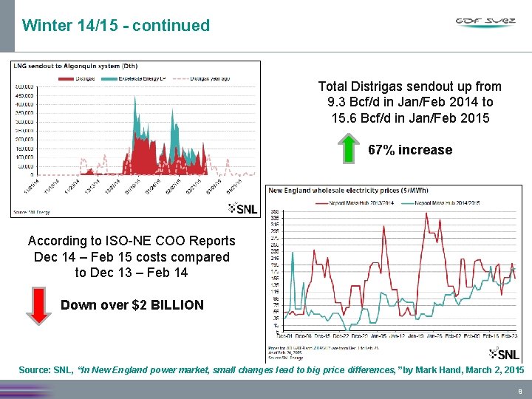Click the GDF SUEZ logo
Screen dimensions: 532x399
click(x=485, y=22)
